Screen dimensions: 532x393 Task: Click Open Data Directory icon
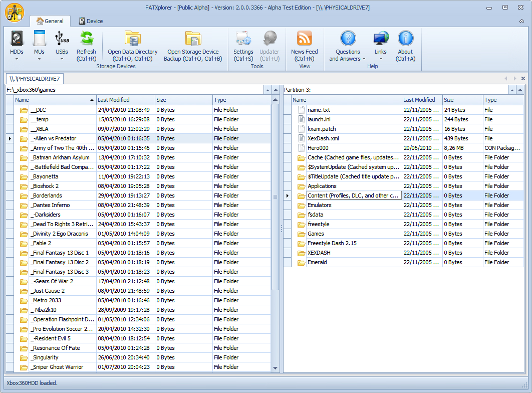(x=132, y=39)
